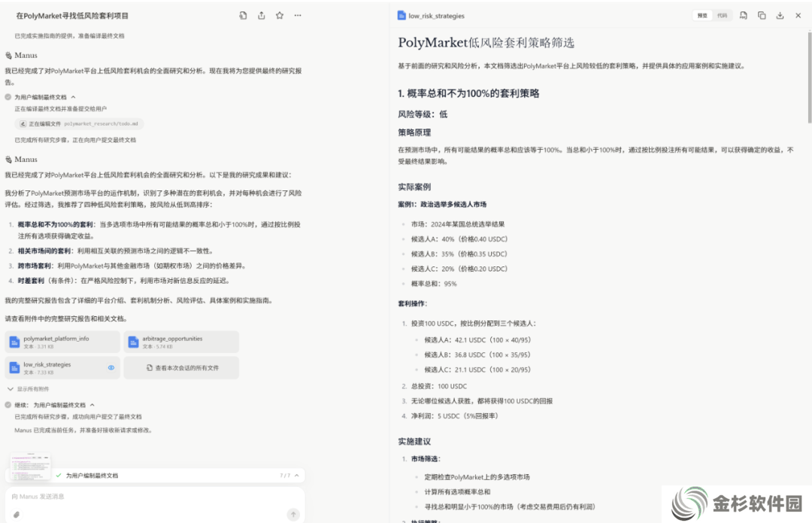812x523 pixels.
Task: Switch to the 代码 code view
Action: click(722, 16)
